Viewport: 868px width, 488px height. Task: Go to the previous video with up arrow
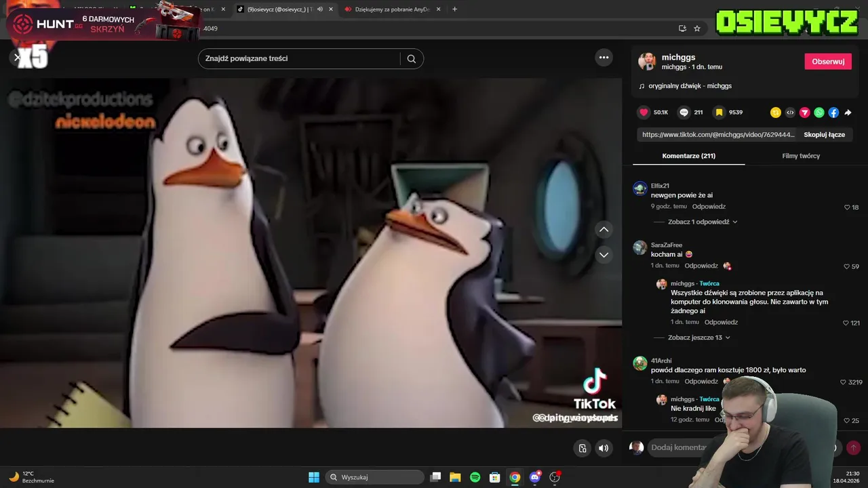coord(604,230)
